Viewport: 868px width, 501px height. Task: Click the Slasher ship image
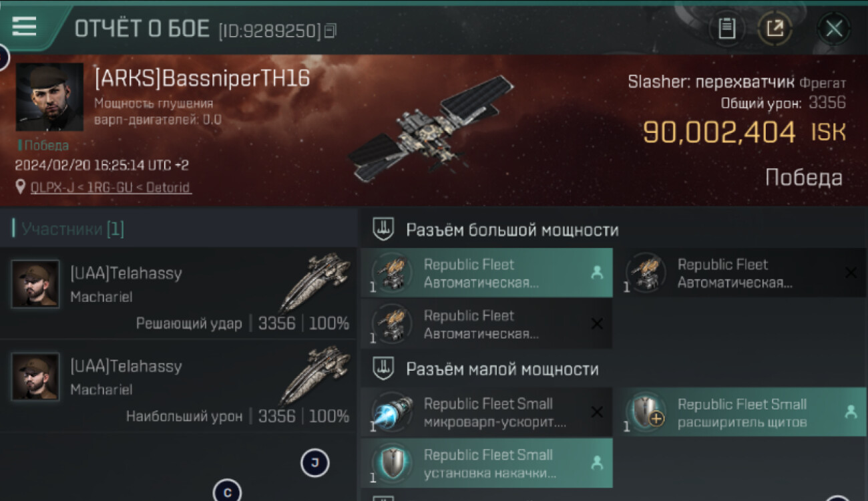tap(432, 128)
